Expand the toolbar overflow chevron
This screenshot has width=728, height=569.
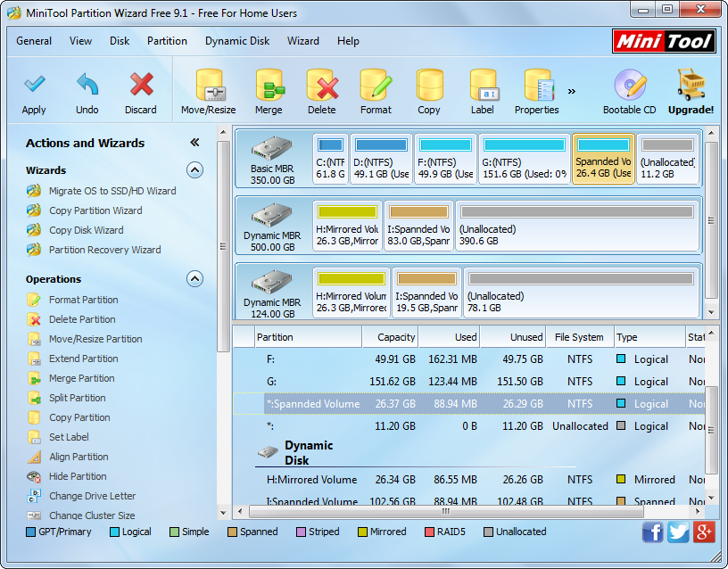click(x=572, y=91)
